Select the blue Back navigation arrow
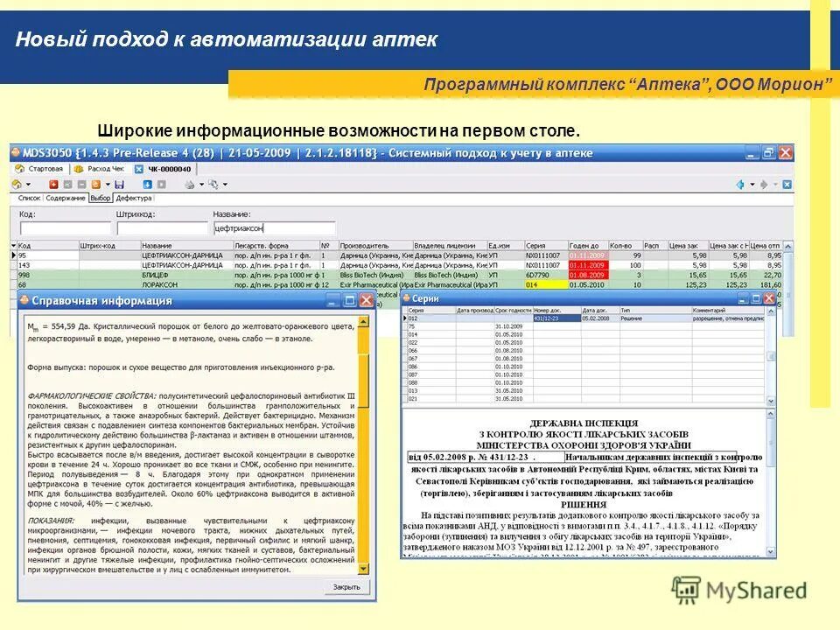The width and height of the screenshot is (840, 630). click(740, 184)
